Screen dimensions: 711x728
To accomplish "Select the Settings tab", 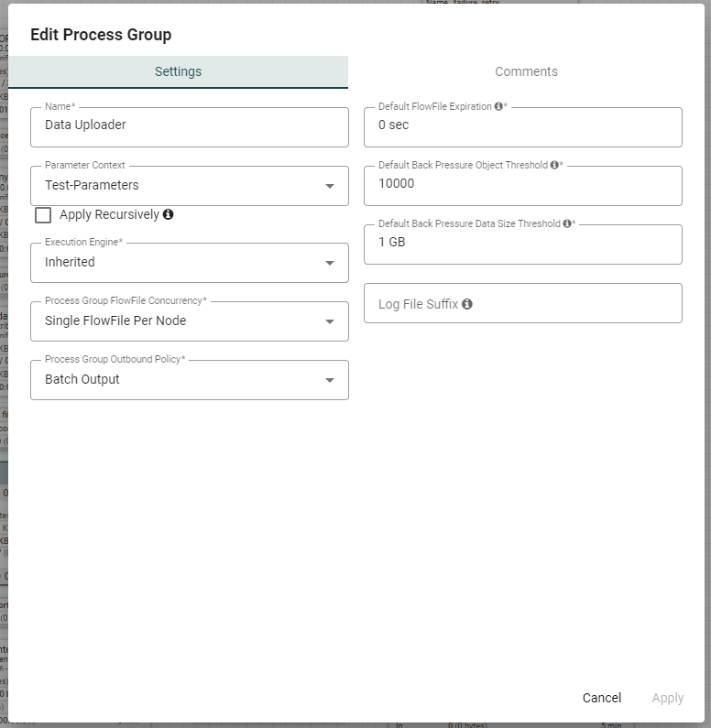I will coord(179,71).
